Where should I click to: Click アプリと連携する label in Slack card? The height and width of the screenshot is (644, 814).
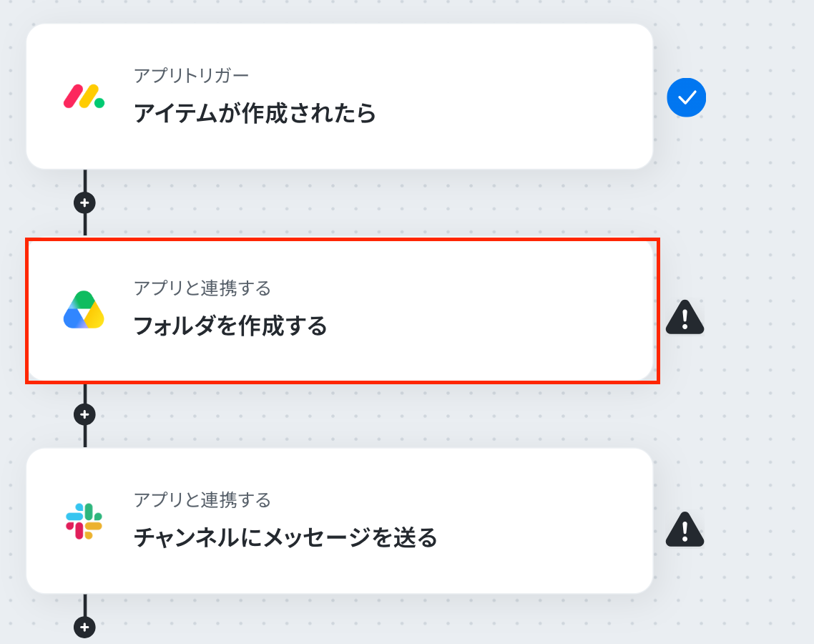coord(202,499)
